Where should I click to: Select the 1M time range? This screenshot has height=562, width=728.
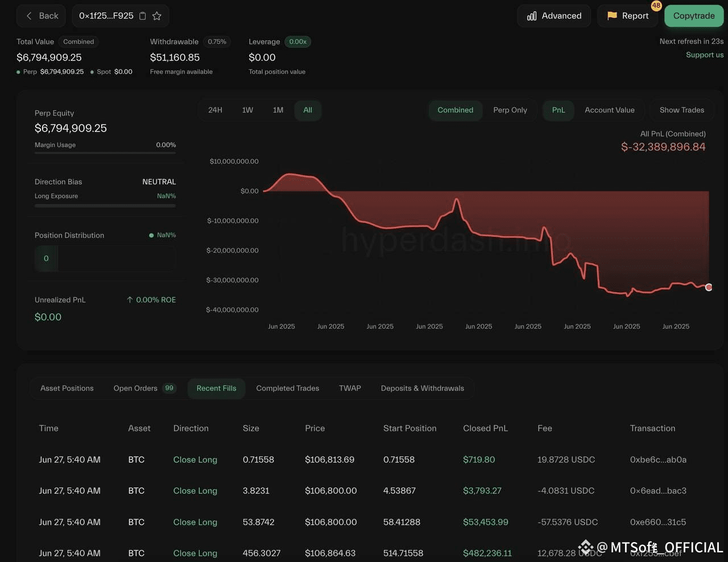click(x=278, y=110)
